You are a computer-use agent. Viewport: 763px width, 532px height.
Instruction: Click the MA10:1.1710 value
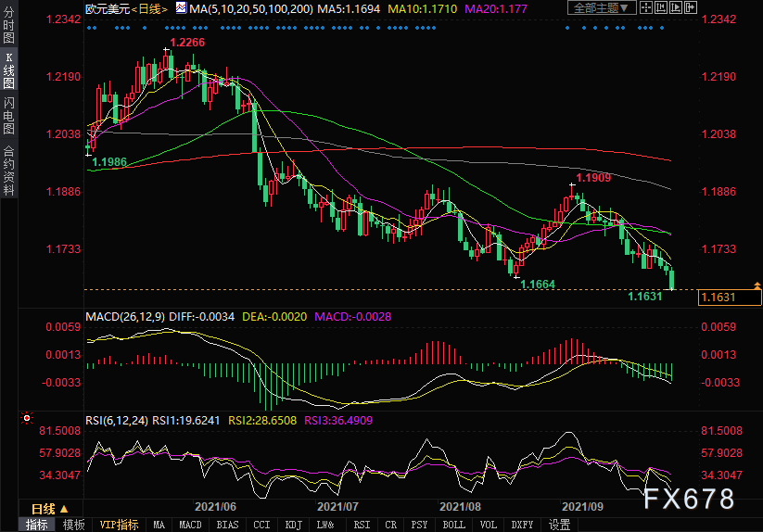click(x=423, y=8)
